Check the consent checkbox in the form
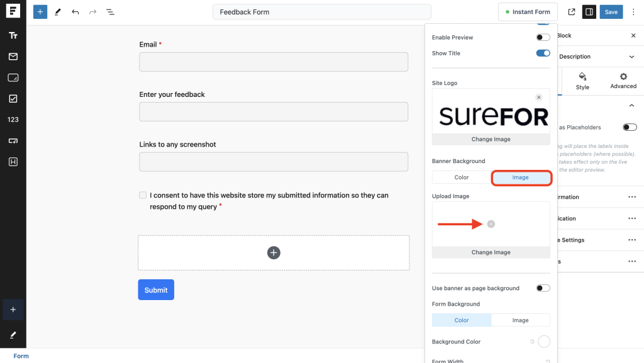The image size is (644, 363). [143, 196]
